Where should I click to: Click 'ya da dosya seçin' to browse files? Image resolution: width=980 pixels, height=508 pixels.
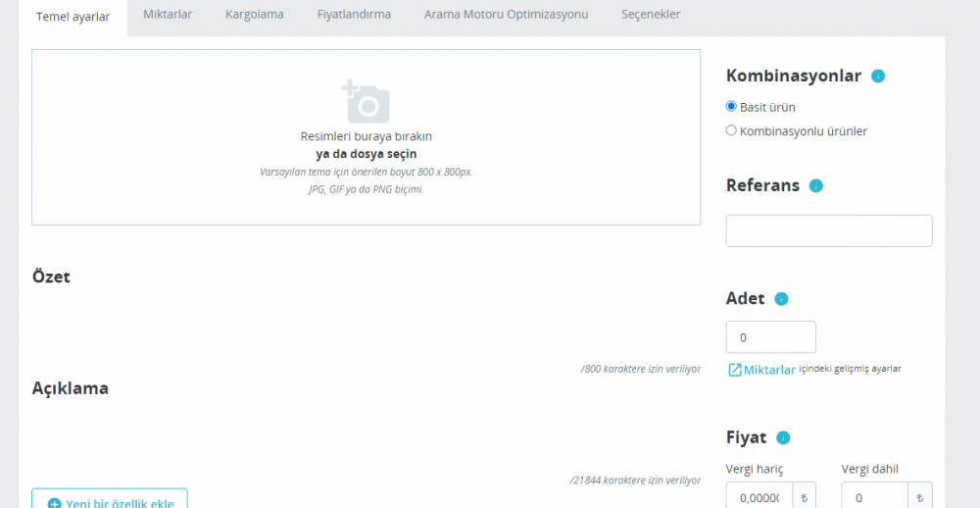[367, 154]
